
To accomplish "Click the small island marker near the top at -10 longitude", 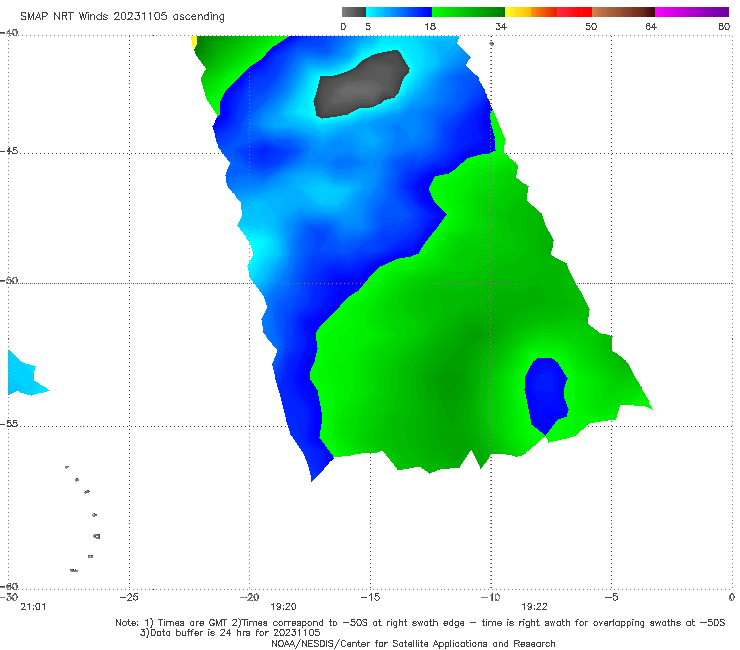I will coord(491,43).
